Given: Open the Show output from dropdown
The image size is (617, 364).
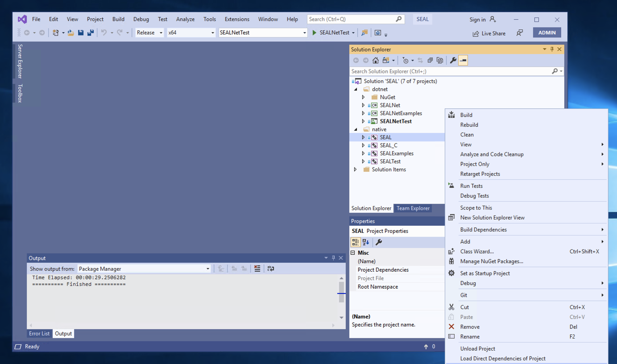Looking at the screenshot, I should point(144,269).
